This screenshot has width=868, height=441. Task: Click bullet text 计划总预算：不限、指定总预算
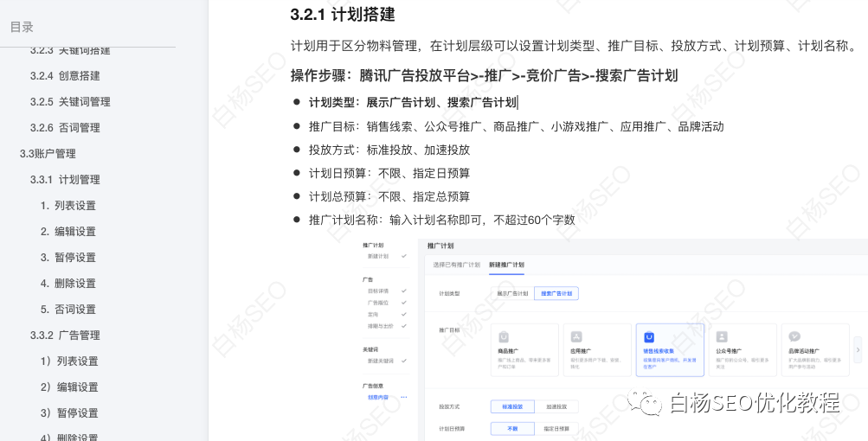tap(389, 196)
